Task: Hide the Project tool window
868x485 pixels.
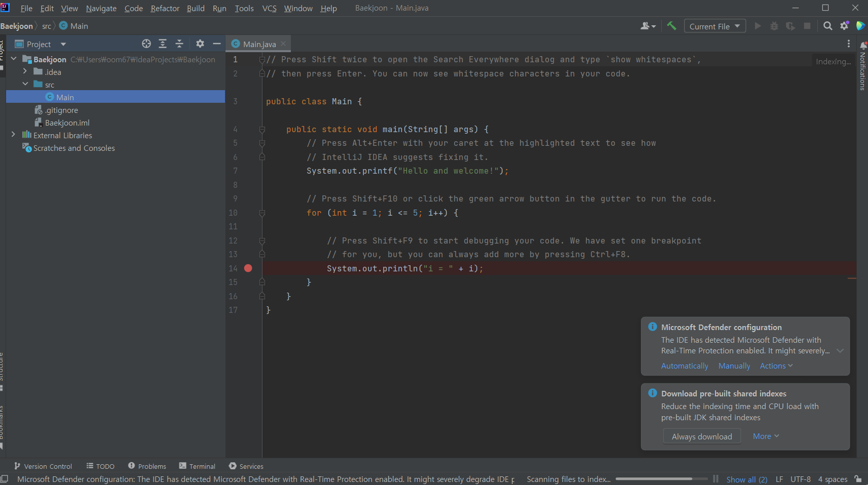Action: (x=217, y=44)
